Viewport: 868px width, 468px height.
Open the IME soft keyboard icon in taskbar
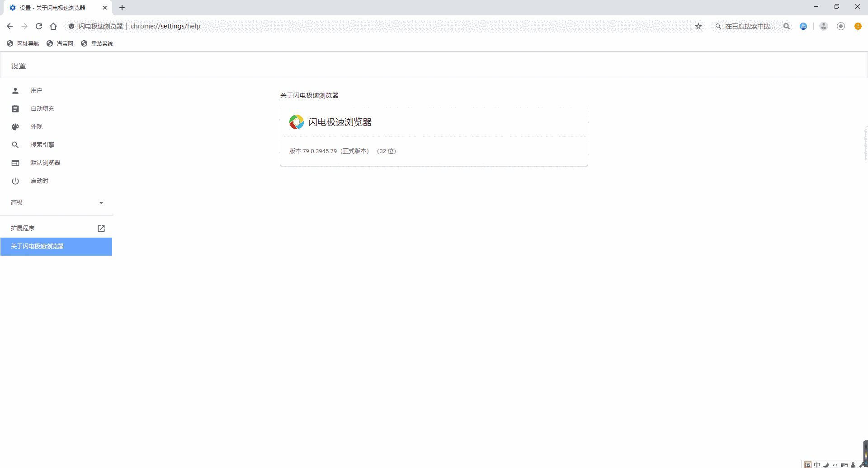[844, 464]
